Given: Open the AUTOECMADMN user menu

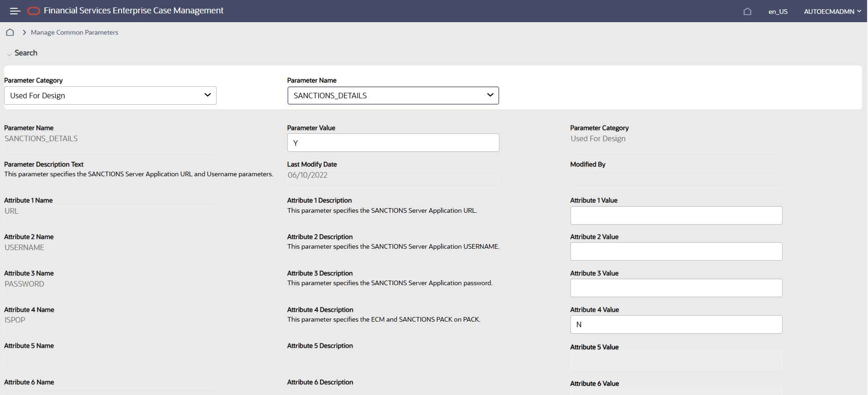Looking at the screenshot, I should tap(832, 12).
